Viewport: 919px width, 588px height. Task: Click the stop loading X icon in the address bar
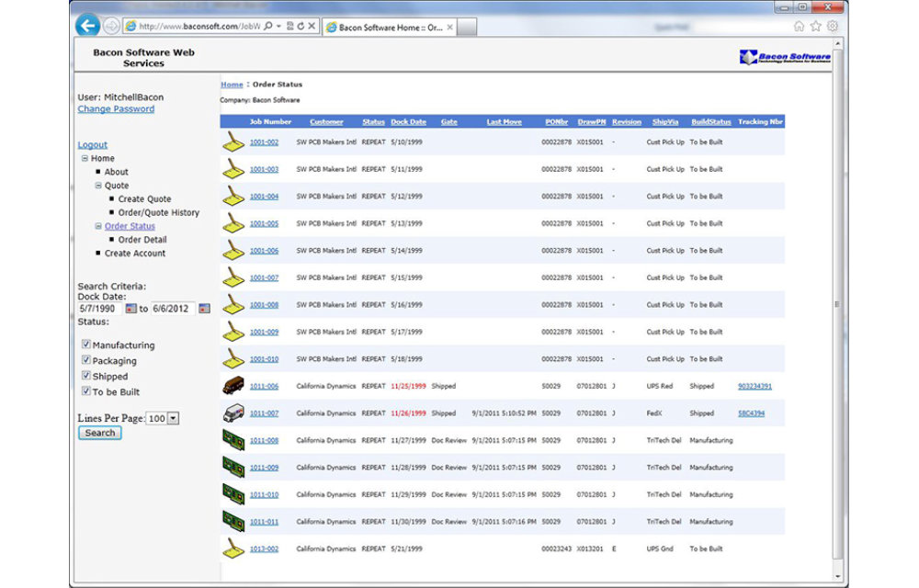[x=312, y=27]
